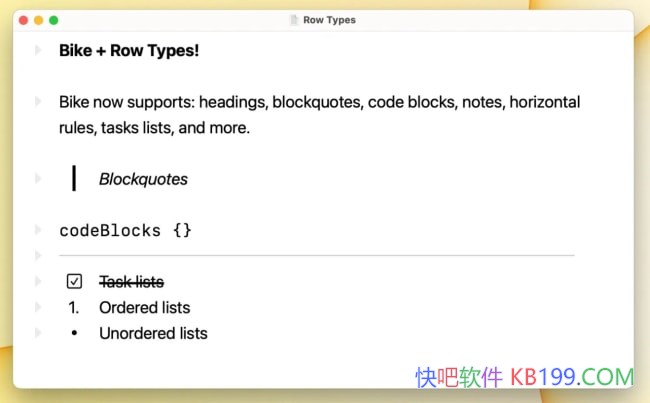Click the handle triangle beside Ordered lists row
The image size is (650, 403).
coord(38,308)
